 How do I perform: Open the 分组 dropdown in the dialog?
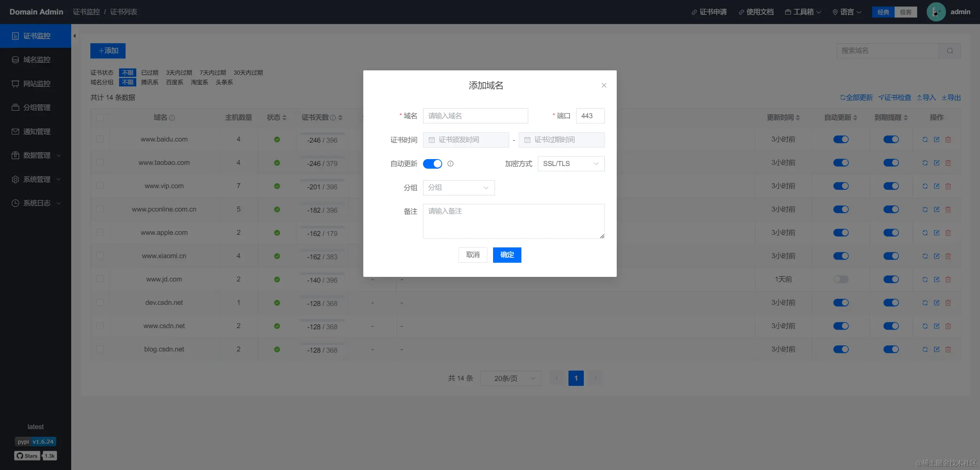click(x=459, y=188)
